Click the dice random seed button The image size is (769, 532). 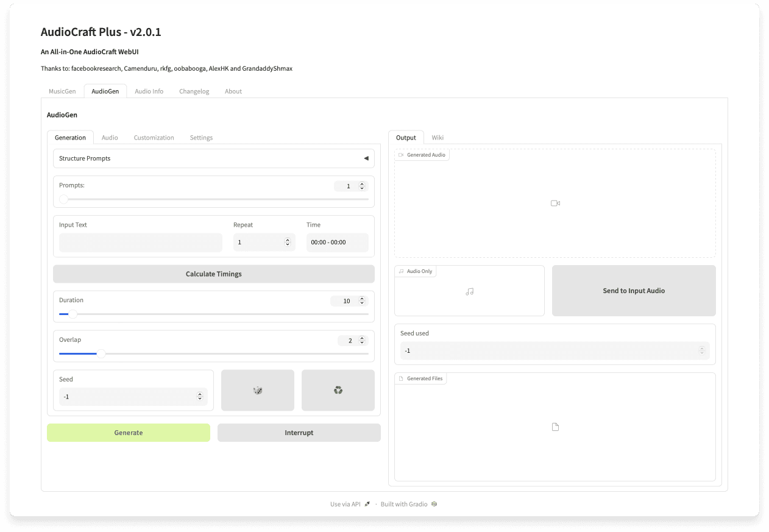(x=258, y=390)
